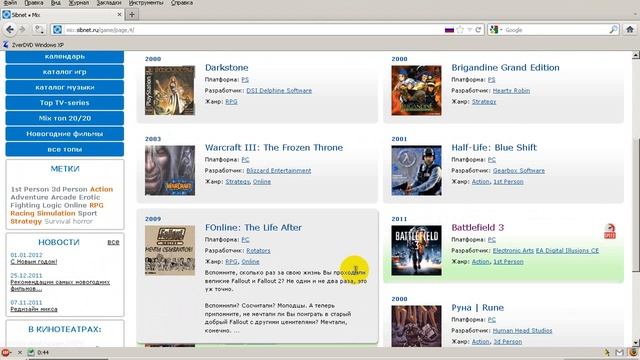Viewport: 640px width, 360px height.
Task: Reload the page with the refresh icon
Action: point(478,30)
